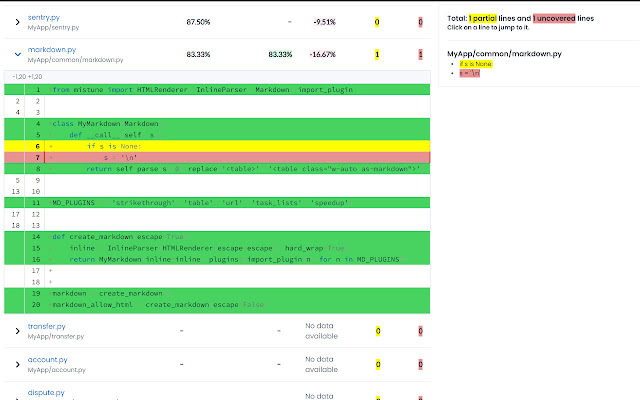
Task: Select line 14 def create_markdown
Action: point(217,237)
